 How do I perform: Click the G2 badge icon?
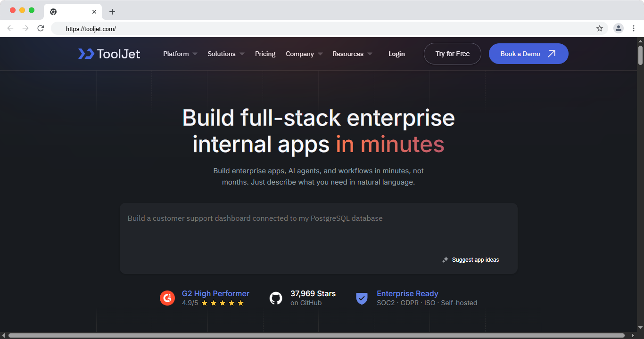click(167, 298)
